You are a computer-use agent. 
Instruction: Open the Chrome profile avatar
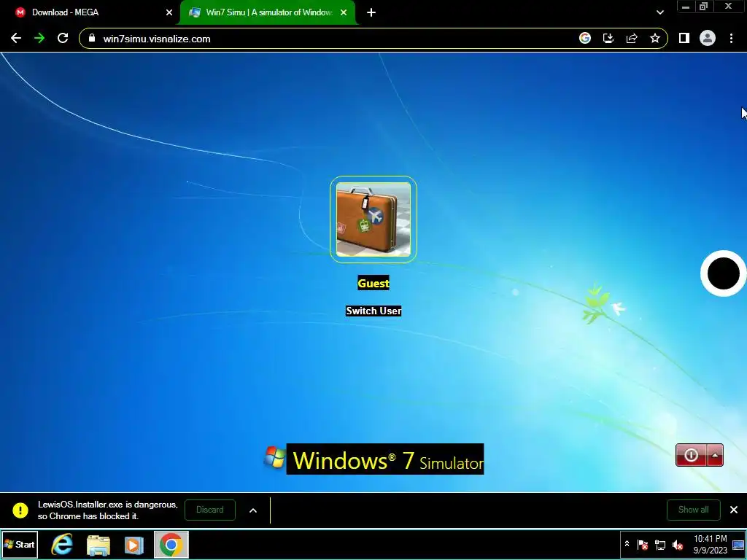pos(708,39)
